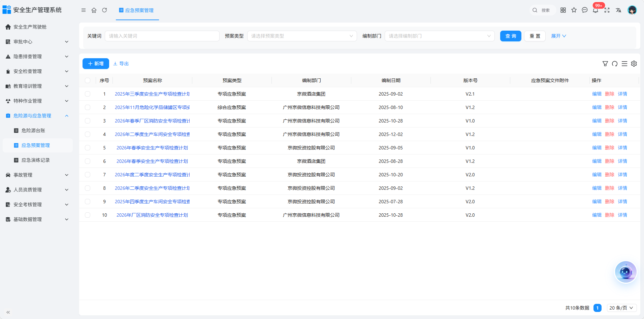The width and height of the screenshot is (644, 319).
Task: Select the checkbox for row 1
Action: 88,94
